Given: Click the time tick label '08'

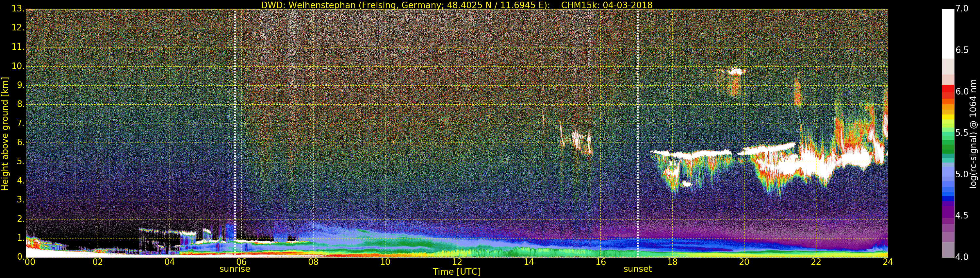Looking at the screenshot, I should click(313, 262).
